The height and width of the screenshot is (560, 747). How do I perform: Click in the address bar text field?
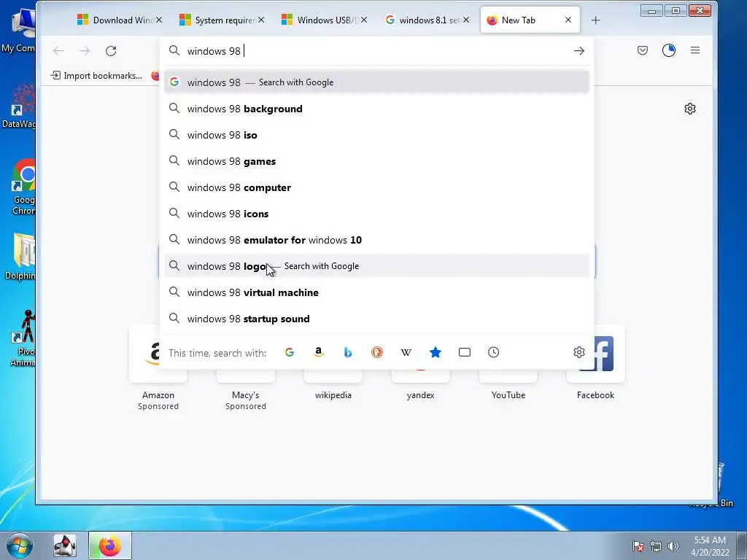tap(376, 51)
